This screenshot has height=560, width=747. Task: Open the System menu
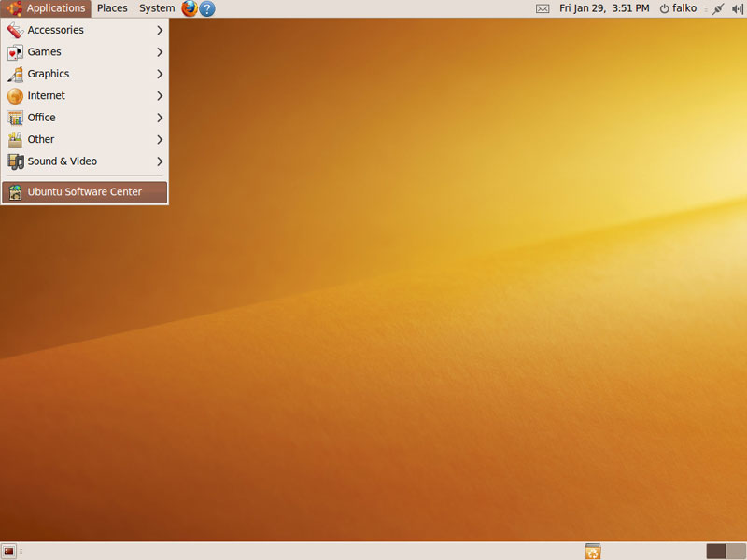pyautogui.click(x=157, y=8)
